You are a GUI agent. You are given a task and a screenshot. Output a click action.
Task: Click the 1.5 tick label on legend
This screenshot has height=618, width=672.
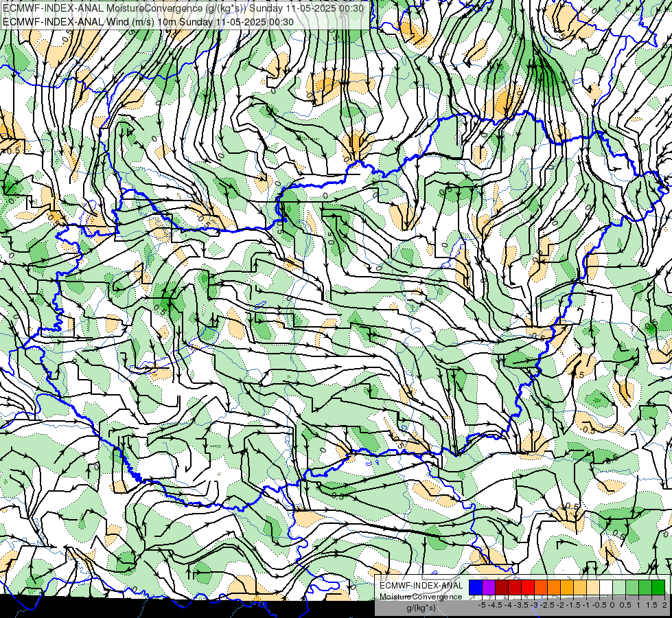651,605
